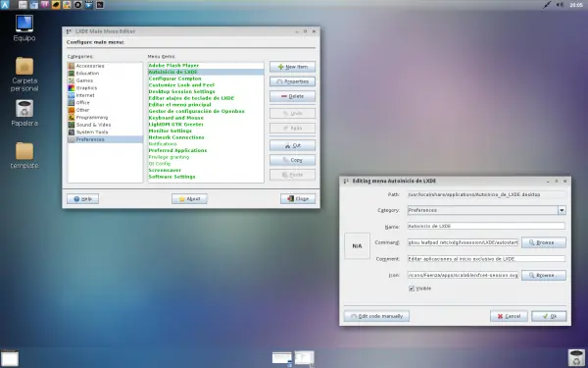The image size is (588, 368).
Task: Click the Icon path input field
Action: pyautogui.click(x=463, y=275)
